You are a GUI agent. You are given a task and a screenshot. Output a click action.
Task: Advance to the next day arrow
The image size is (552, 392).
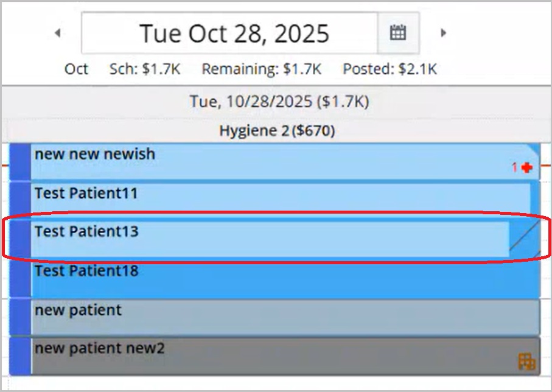click(x=444, y=33)
